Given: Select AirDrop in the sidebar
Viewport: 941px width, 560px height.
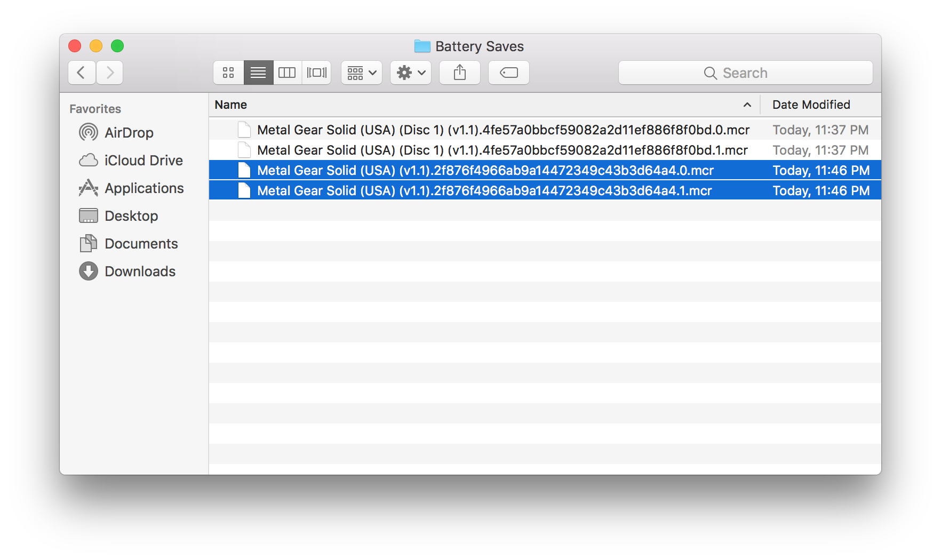Looking at the screenshot, I should [x=129, y=133].
